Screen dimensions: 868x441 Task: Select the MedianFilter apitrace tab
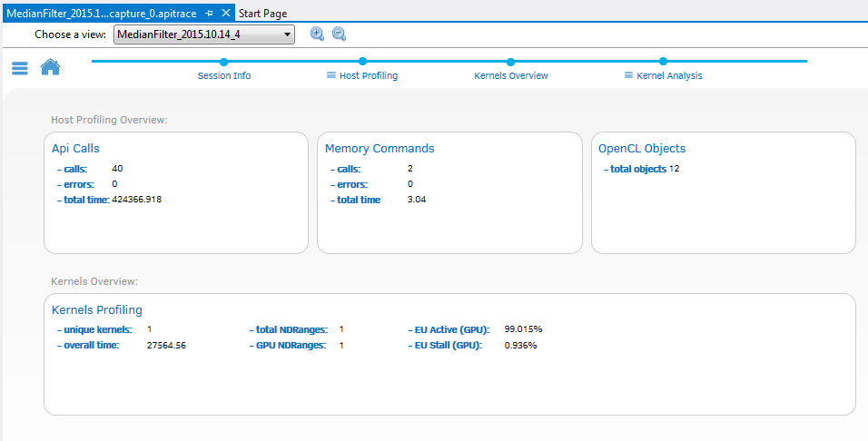102,14
